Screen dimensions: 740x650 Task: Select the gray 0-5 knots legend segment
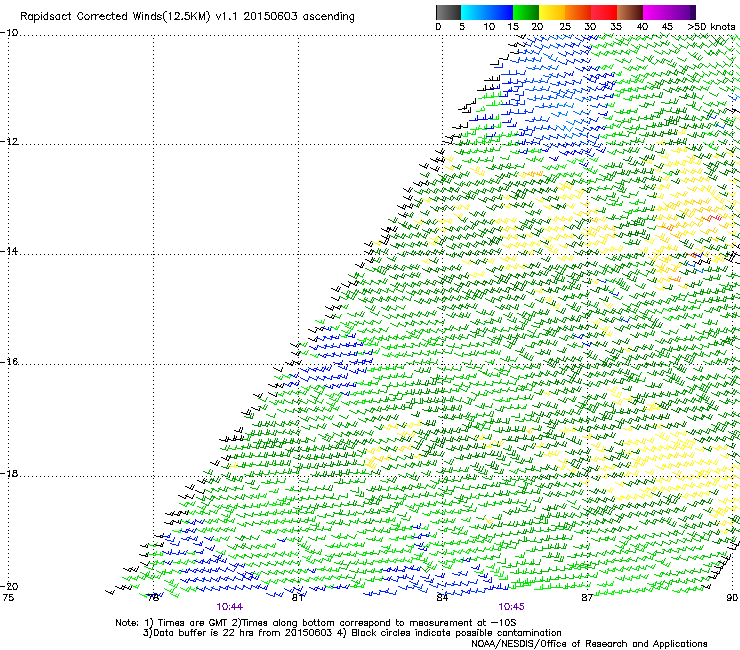[448, 12]
